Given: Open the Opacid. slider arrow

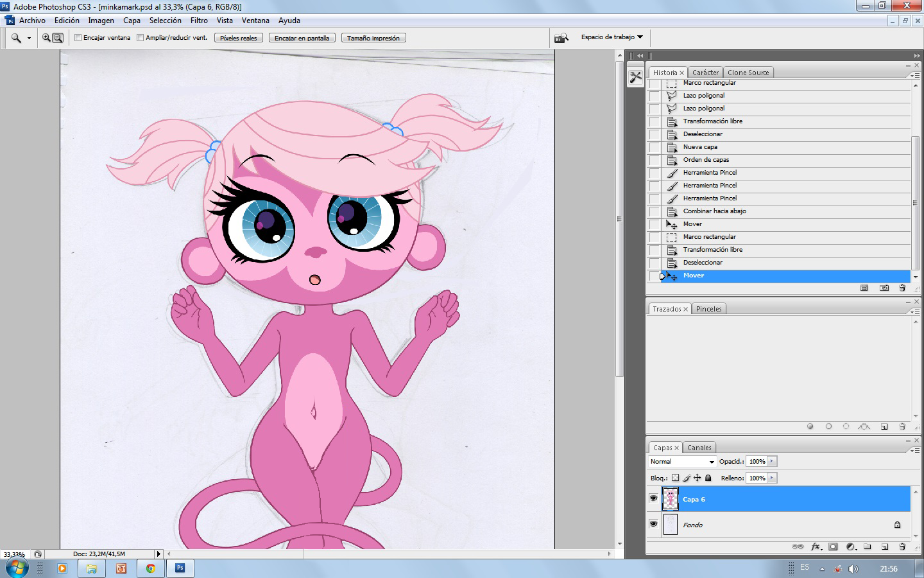Looking at the screenshot, I should 772,461.
